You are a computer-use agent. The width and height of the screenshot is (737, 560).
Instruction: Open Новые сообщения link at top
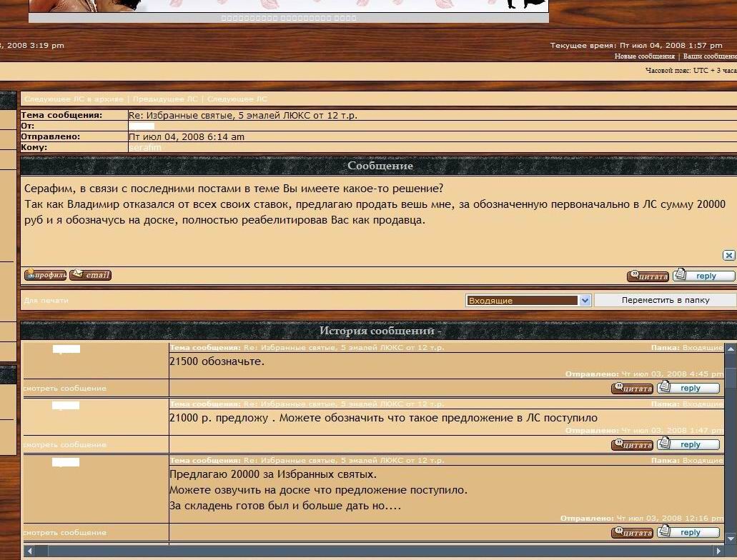tap(644, 56)
